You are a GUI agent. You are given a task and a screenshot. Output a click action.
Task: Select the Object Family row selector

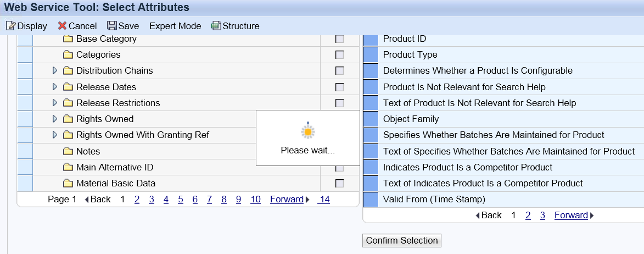pyautogui.click(x=371, y=119)
